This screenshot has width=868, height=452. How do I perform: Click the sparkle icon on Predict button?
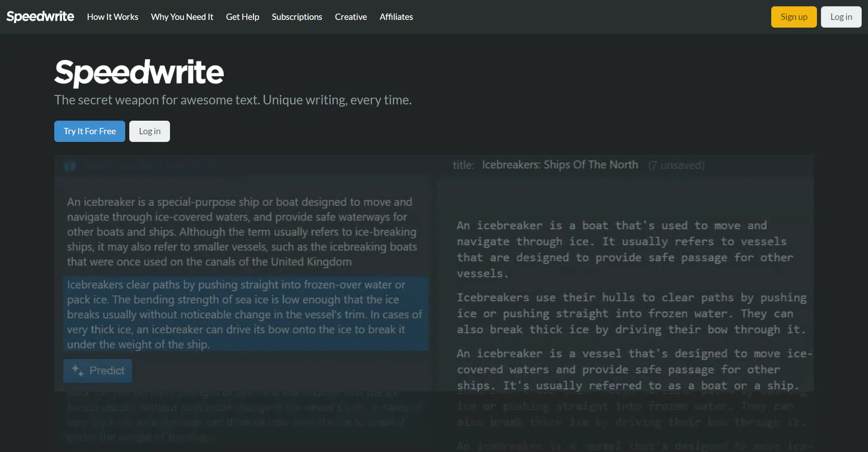[77, 371]
